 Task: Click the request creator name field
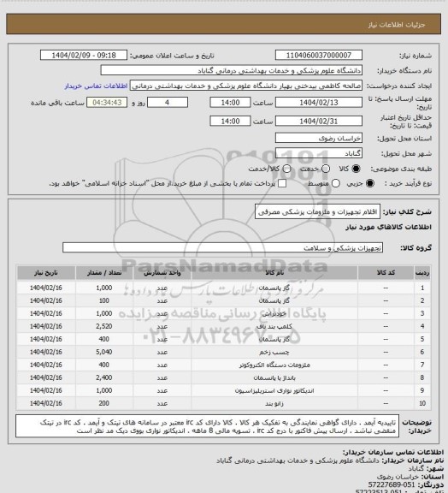246,86
